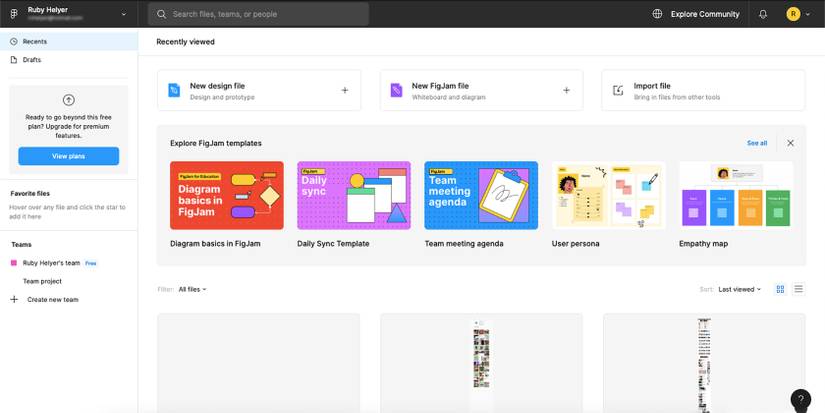Viewport: 825px width, 413px height.
Task: Click See all templates link
Action: [x=757, y=143]
